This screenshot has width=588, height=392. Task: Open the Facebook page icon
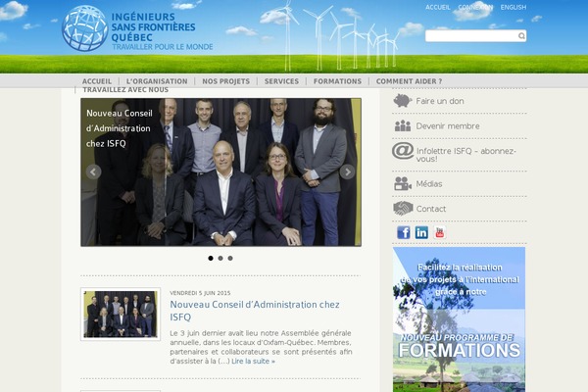pos(404,232)
